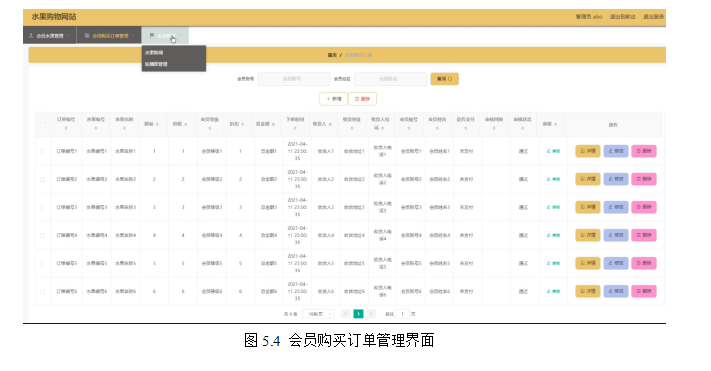Click 审核 pencil link for 订单编号3
This screenshot has width=711, height=371.
pyautogui.click(x=553, y=207)
